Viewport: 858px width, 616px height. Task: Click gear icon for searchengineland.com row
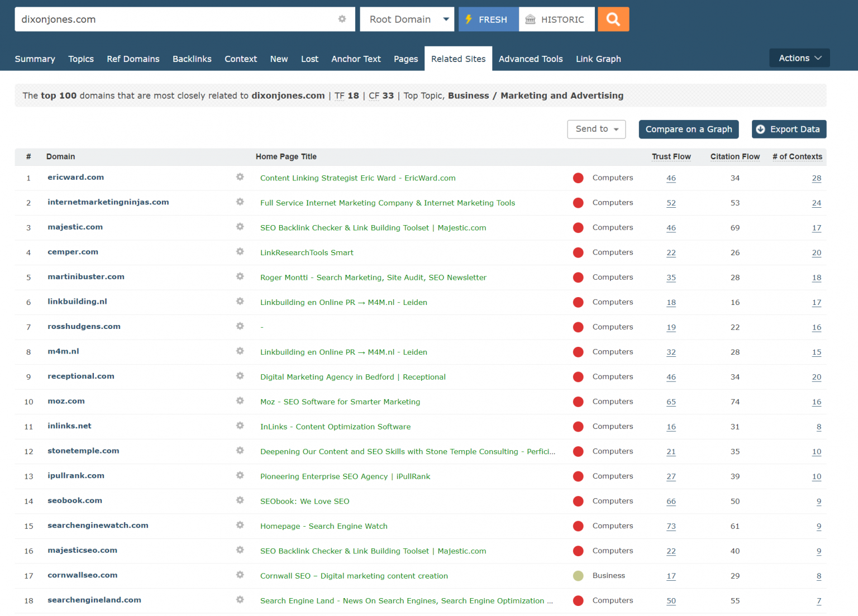[240, 600]
